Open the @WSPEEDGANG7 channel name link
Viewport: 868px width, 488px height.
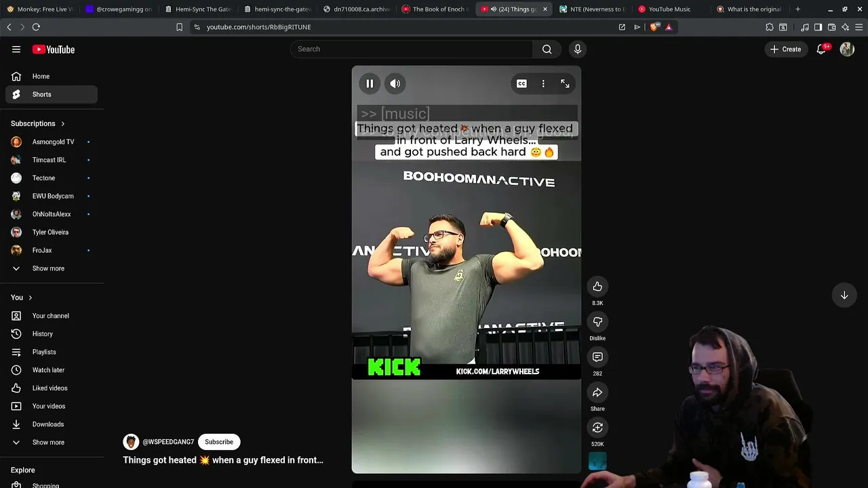pos(168,442)
